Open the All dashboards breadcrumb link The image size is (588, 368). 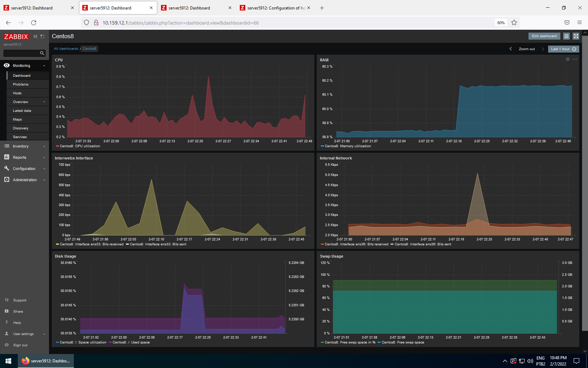[66, 48]
